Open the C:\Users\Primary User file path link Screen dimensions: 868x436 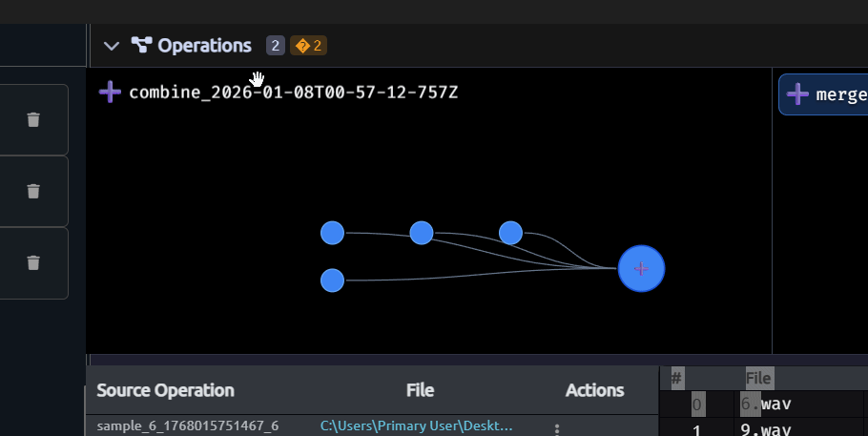click(416, 426)
